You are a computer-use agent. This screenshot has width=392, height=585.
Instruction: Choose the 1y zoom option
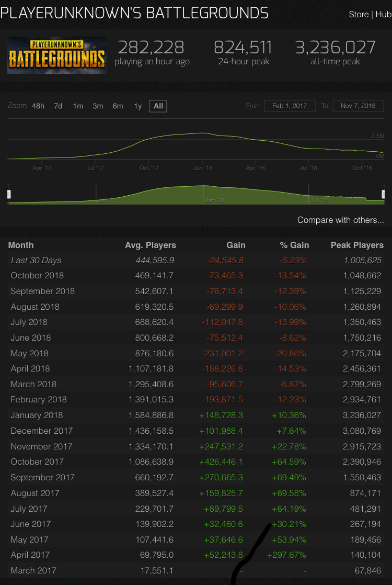pos(137,106)
